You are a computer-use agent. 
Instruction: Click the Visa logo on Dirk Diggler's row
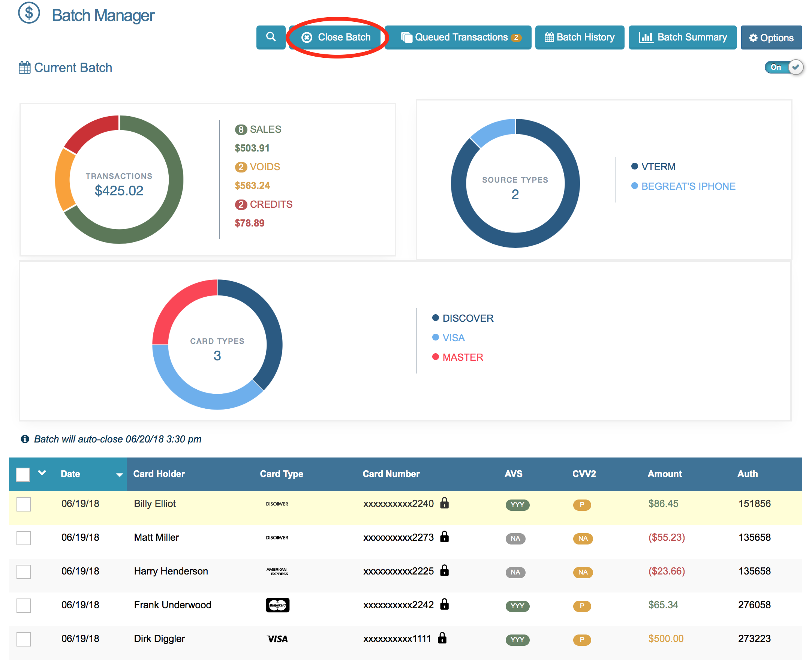[x=277, y=639]
